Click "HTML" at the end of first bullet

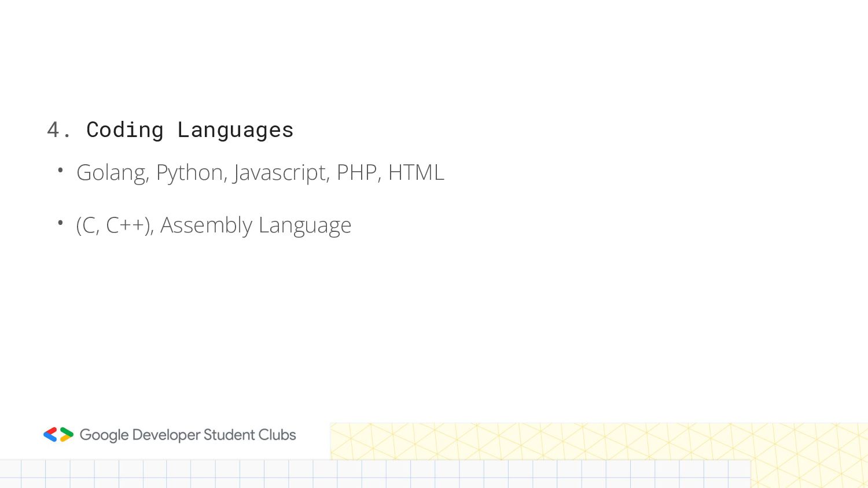click(416, 173)
